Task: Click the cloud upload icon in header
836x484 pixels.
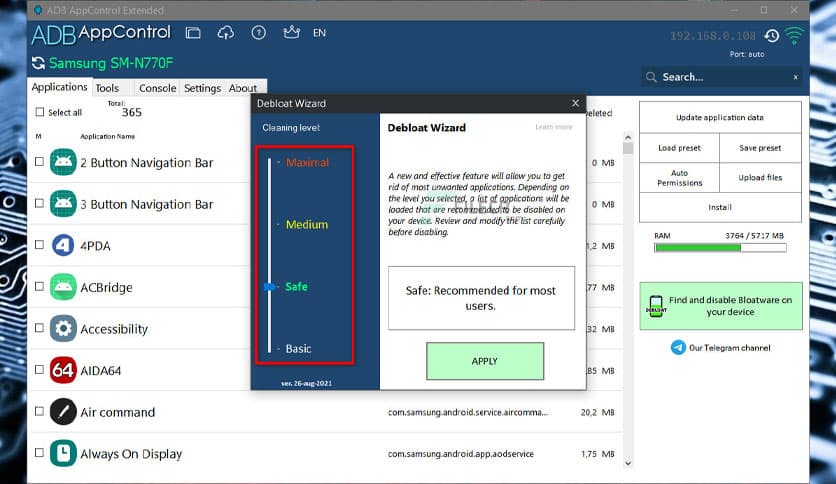Action: [x=226, y=33]
